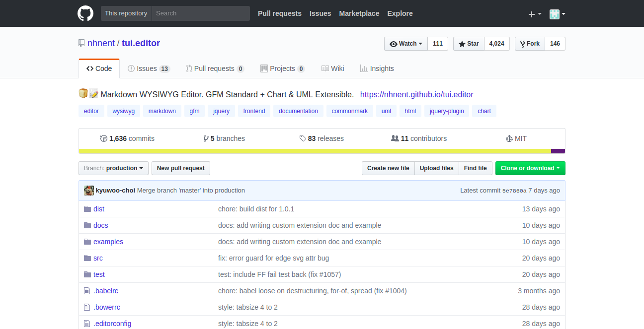This screenshot has height=329, width=644.
Task: Select the jquery-plugin topic tag
Action: [447, 111]
